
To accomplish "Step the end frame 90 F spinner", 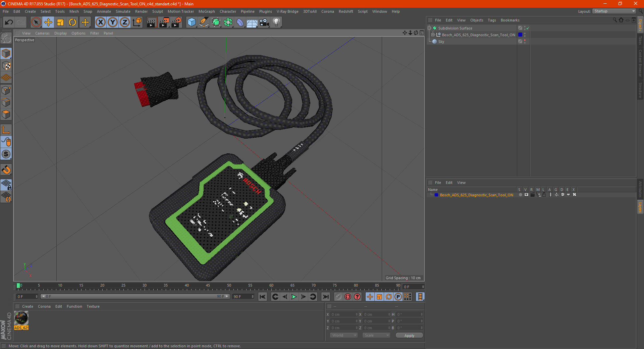I will click(253, 297).
